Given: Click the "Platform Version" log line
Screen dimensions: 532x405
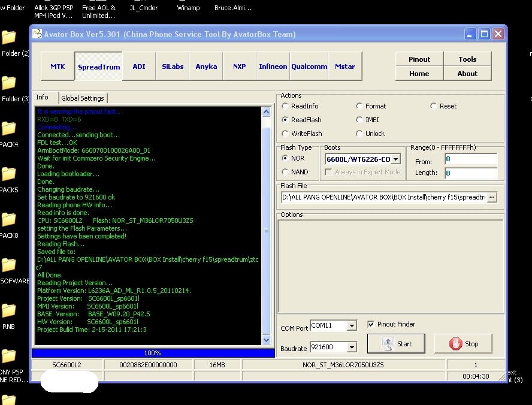Looking at the screenshot, I should point(114,291).
